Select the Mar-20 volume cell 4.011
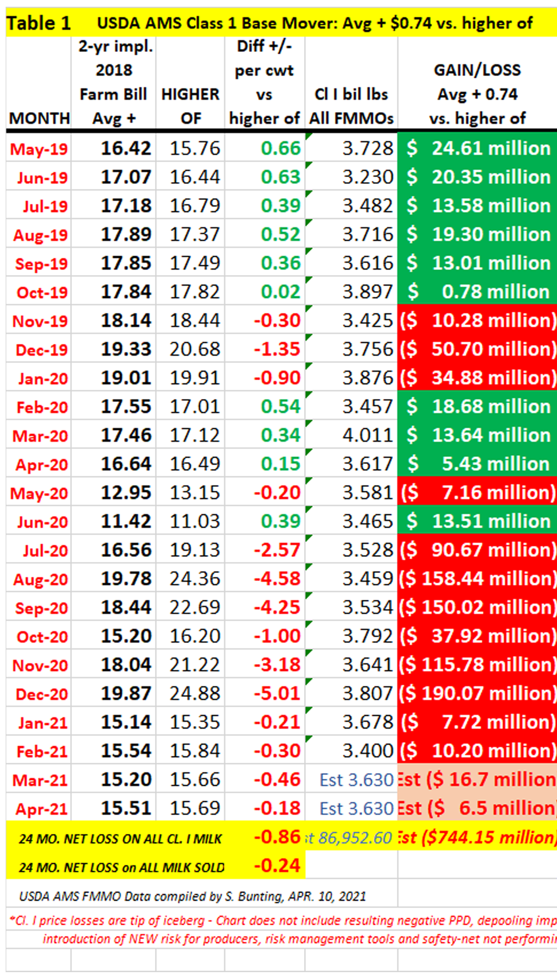Viewport: 557px width, 980px height. tap(367, 435)
